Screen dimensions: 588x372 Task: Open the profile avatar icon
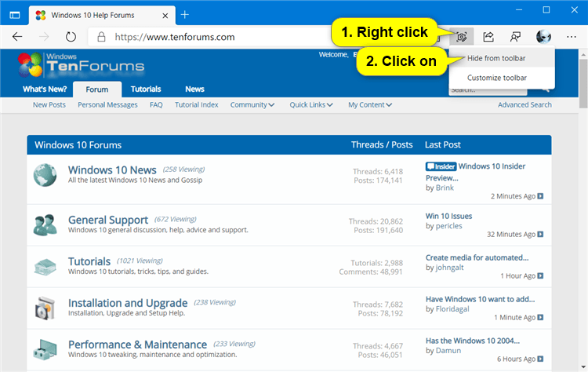pyautogui.click(x=543, y=37)
